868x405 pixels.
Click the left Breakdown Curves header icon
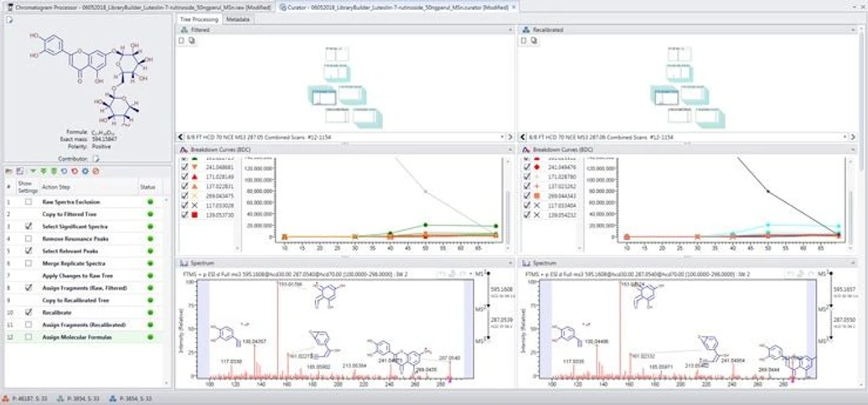click(x=183, y=150)
